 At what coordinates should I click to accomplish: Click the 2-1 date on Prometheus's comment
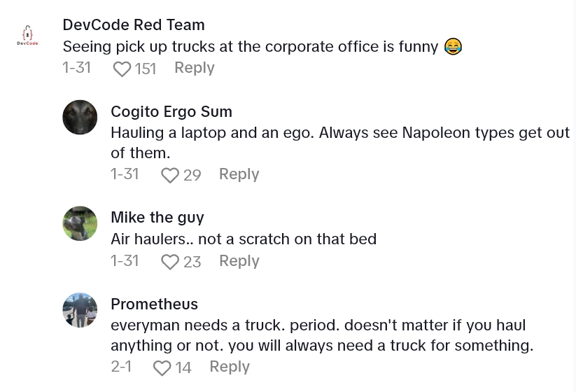tap(121, 366)
